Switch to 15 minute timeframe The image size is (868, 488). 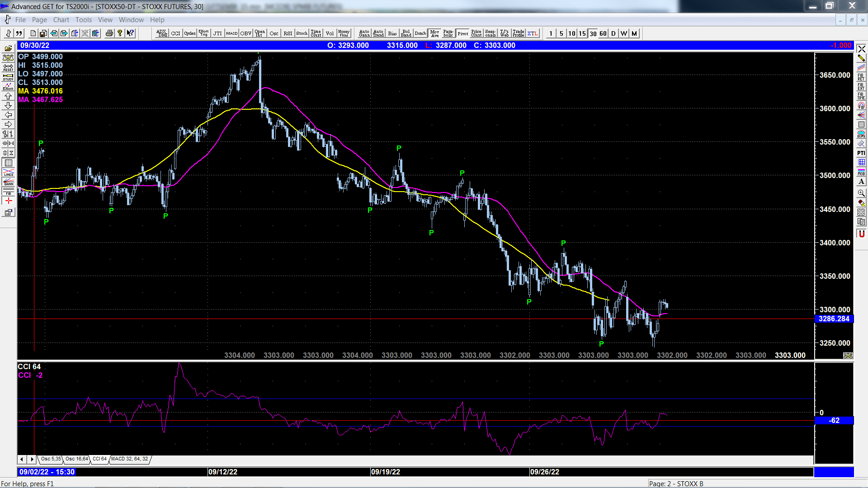tap(582, 33)
